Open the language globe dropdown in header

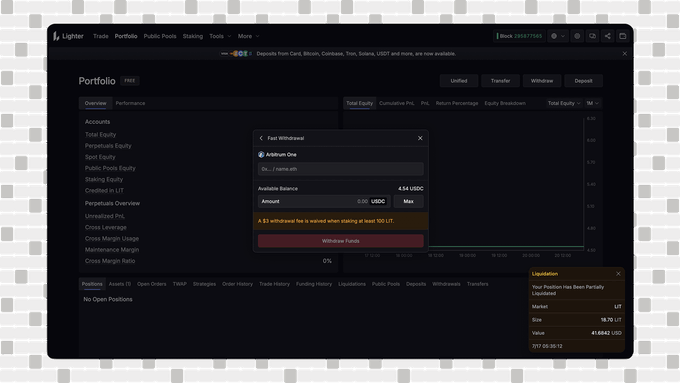click(558, 36)
